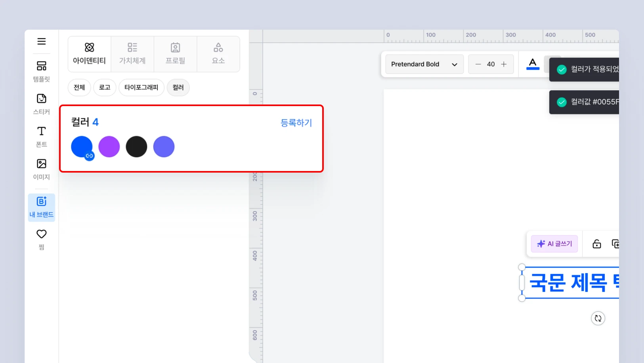
Task: Open the 템플릿 sidebar section
Action: coord(42,72)
